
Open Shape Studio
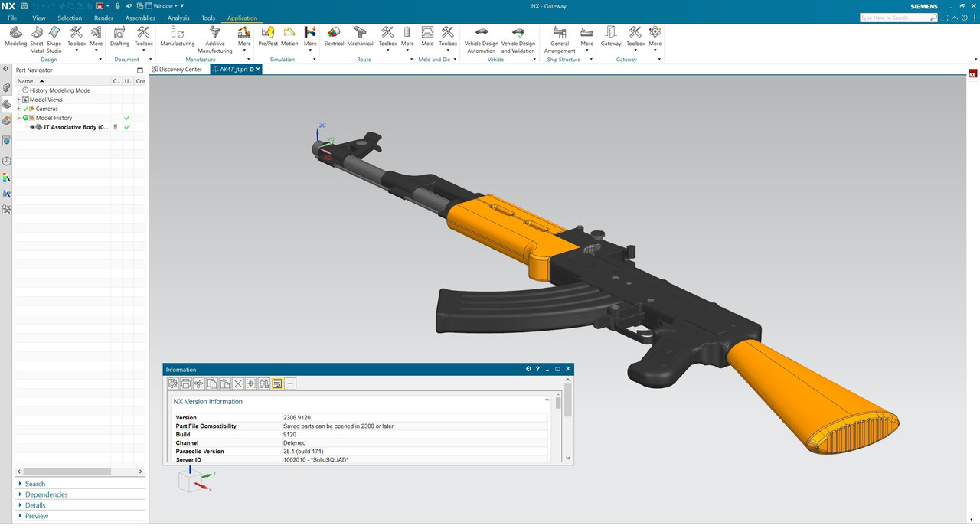click(54, 39)
